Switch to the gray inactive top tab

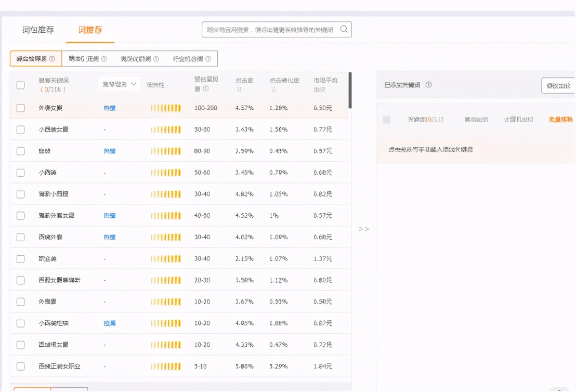(38, 30)
